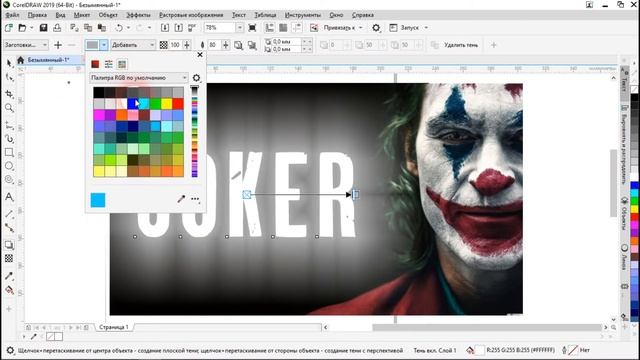This screenshot has height=360, width=640.
Task: Toggle snapping off button
Action: (313, 28)
